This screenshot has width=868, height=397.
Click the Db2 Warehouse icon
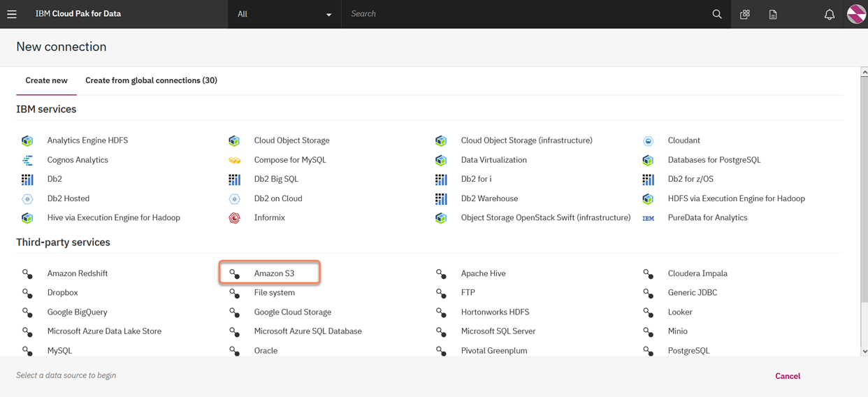point(441,199)
